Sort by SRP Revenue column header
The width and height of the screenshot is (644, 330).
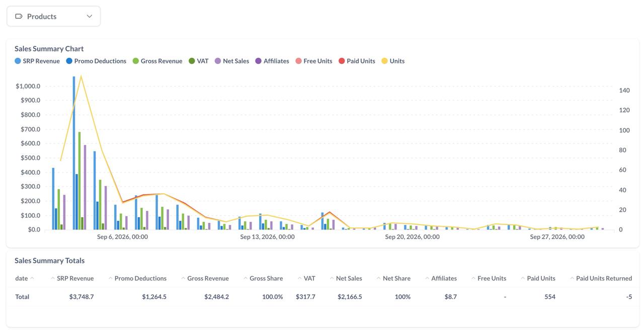72,278
